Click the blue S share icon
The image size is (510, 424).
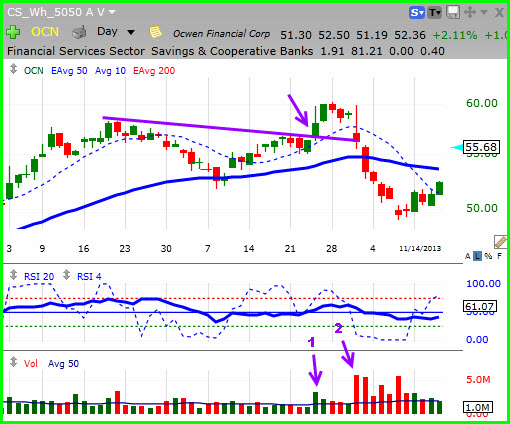click(417, 13)
